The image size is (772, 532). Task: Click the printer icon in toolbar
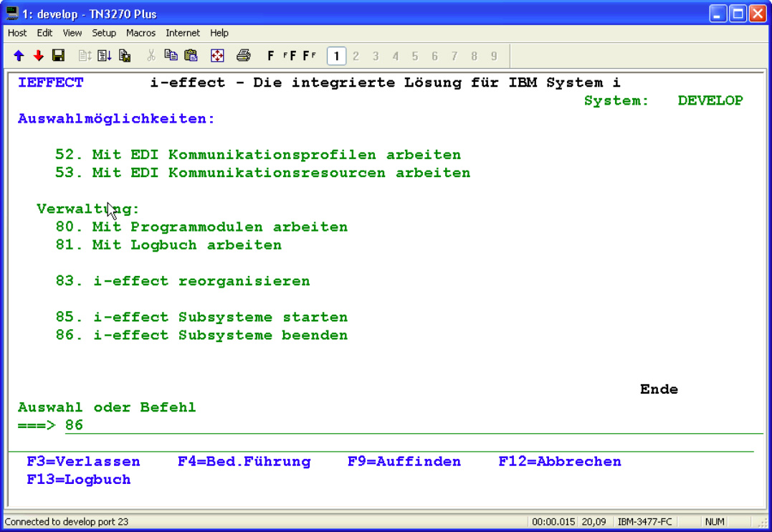pyautogui.click(x=244, y=56)
